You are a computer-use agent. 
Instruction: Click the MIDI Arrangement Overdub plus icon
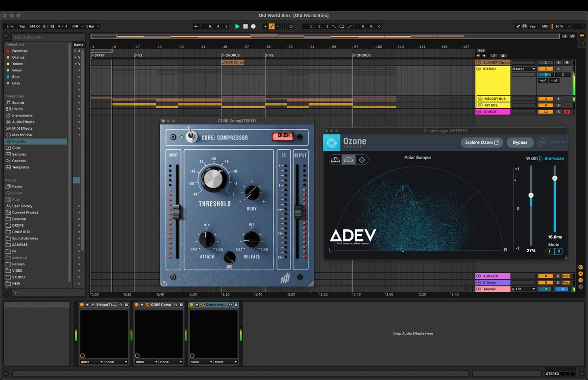[265, 26]
